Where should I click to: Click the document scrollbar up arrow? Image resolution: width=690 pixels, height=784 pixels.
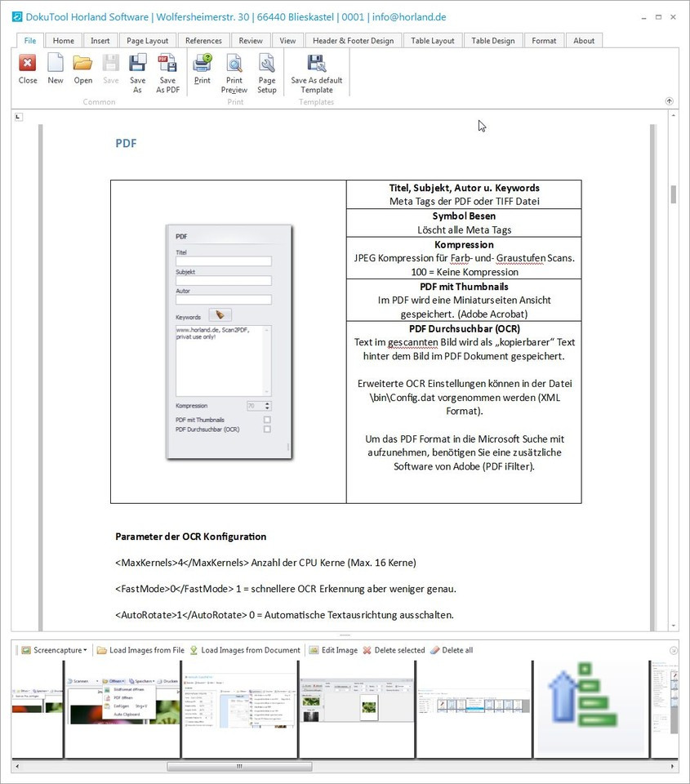coord(674,115)
